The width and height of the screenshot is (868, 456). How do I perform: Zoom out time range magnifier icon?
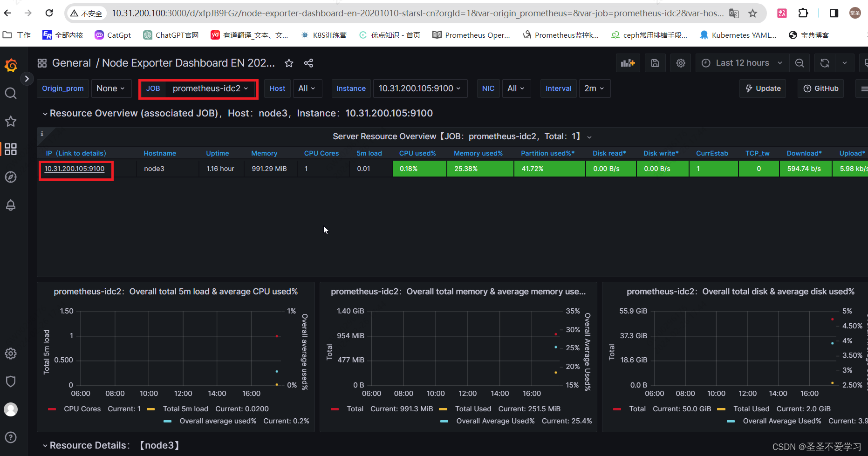point(800,63)
